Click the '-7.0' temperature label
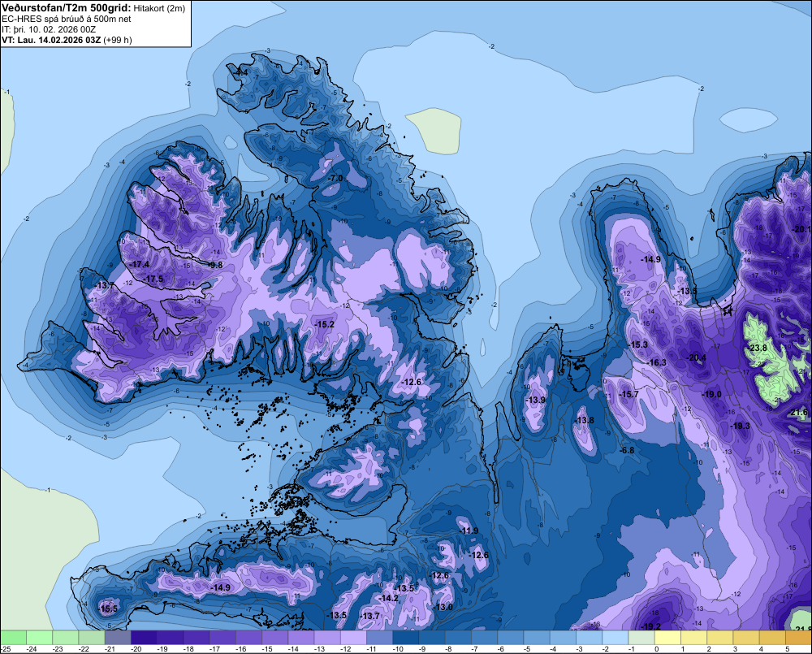Viewport: 812px width, 654px height. coord(335,178)
